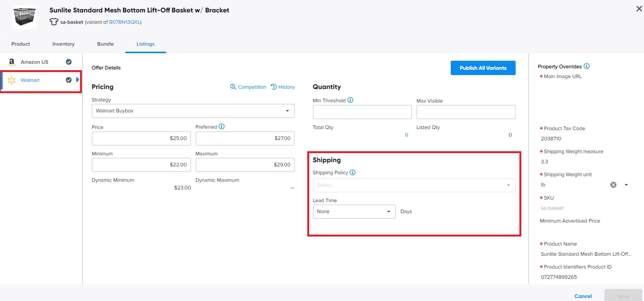Screen dimensions: 644x301
Task: Click the product basket thumbnail image
Action: click(25, 17)
